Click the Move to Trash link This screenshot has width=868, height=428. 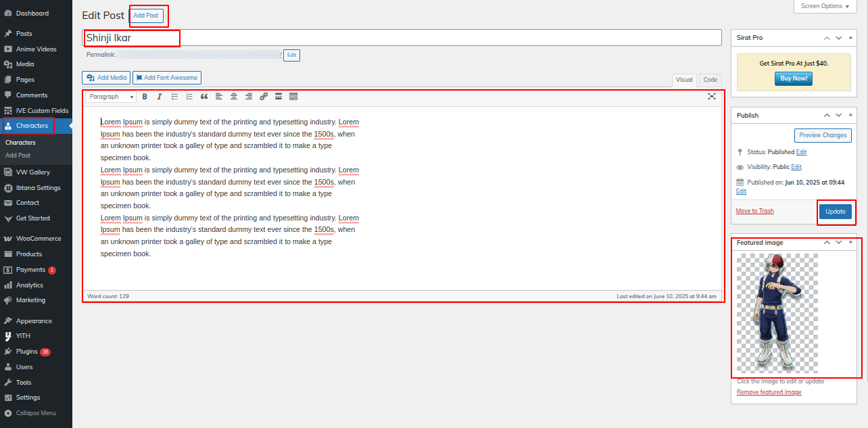pos(754,211)
